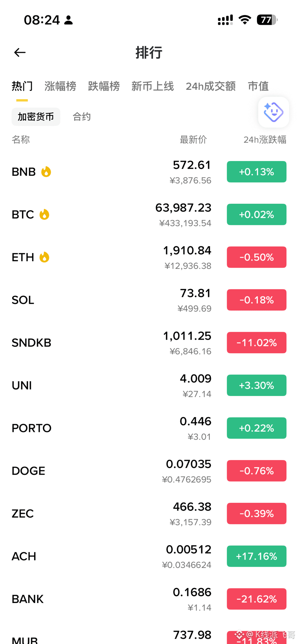Tap the battery indicator in status bar
Viewport: 298px width, 644px height.
pyautogui.click(x=267, y=20)
